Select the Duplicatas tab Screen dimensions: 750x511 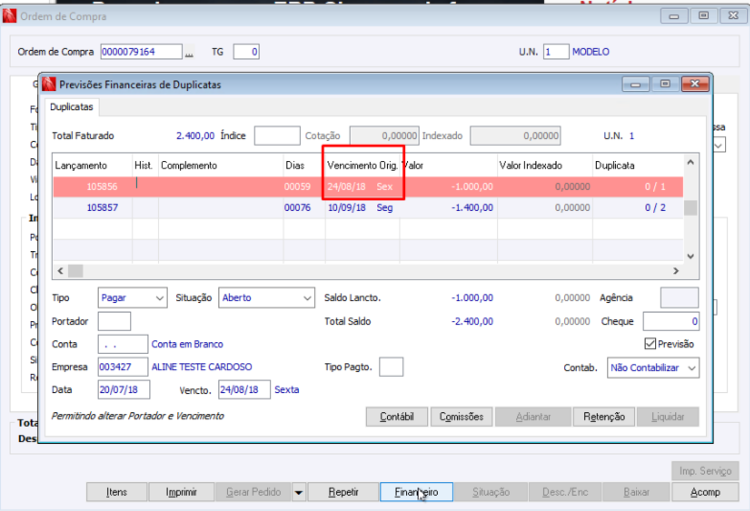72,107
